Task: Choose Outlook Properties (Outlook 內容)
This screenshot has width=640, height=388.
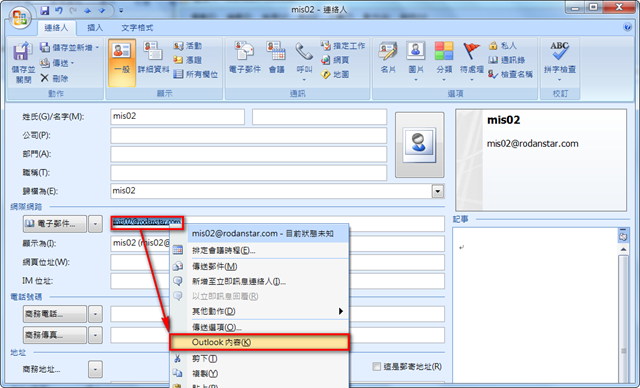Action: pyautogui.click(x=260, y=342)
